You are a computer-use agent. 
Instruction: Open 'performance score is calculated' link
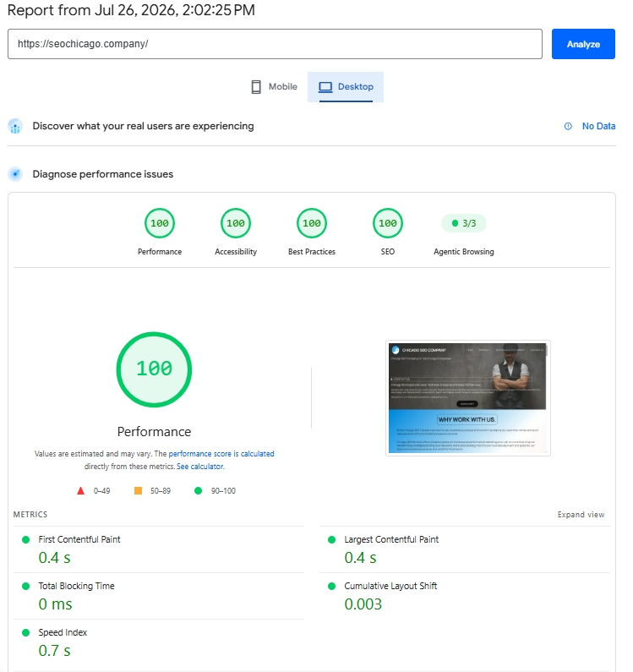[x=221, y=453]
